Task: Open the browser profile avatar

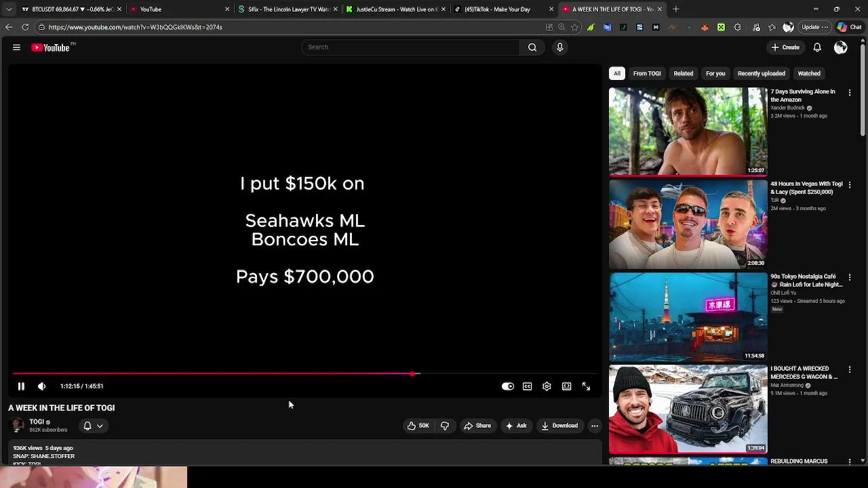Action: point(788,27)
